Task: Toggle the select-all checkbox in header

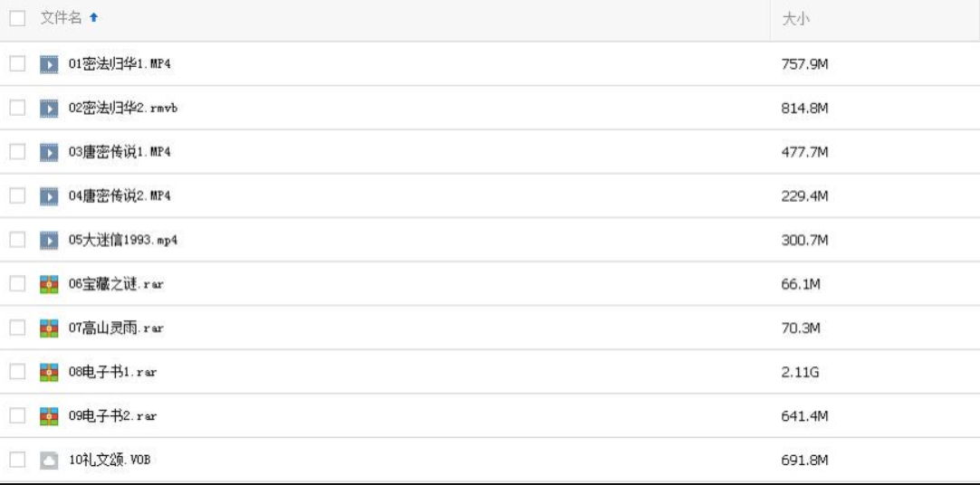Action: (x=16, y=20)
